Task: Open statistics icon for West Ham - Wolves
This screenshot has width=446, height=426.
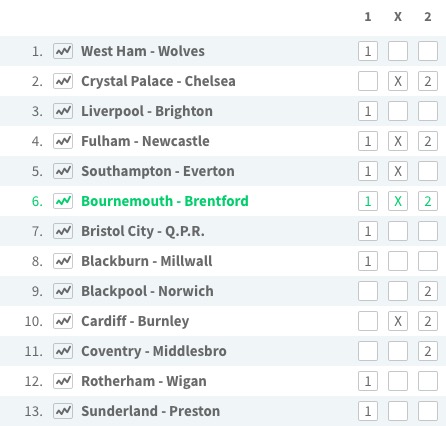Action: (x=63, y=51)
